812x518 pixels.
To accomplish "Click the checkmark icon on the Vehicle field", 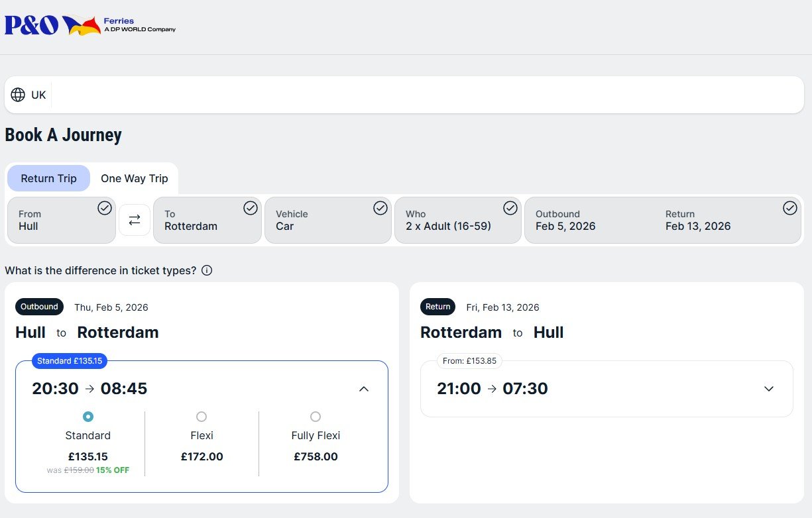I will coord(380,207).
